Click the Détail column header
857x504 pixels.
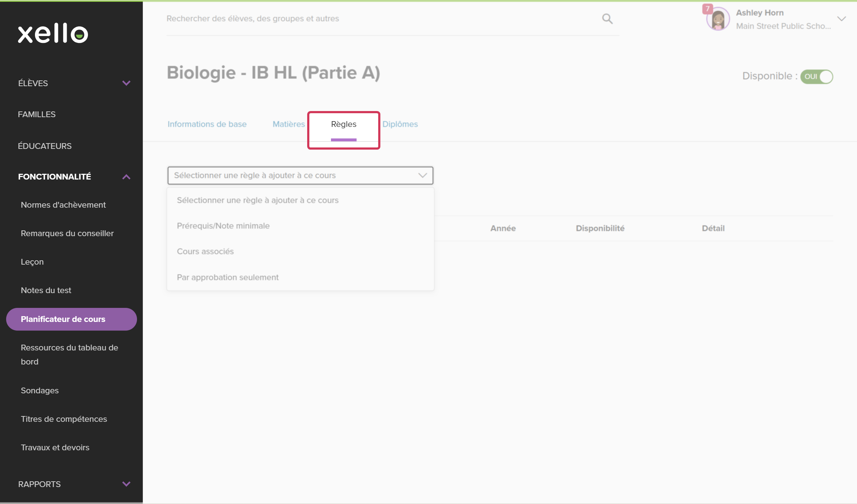[713, 228]
